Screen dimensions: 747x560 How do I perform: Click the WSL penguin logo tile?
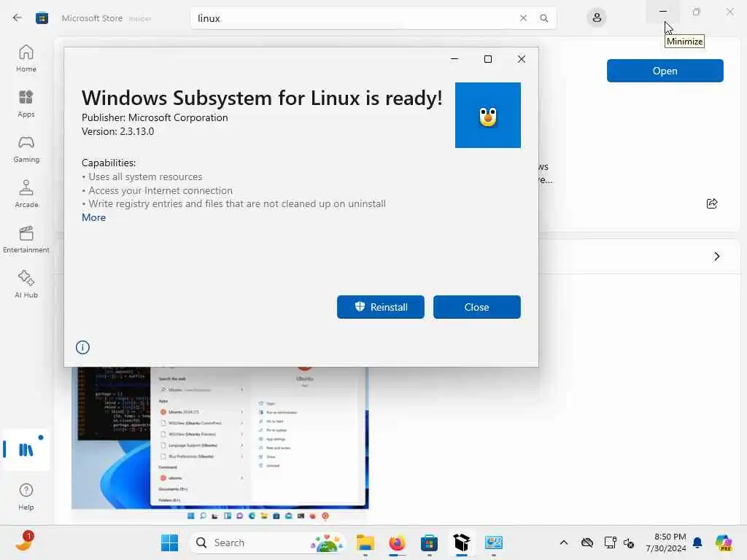click(x=488, y=115)
